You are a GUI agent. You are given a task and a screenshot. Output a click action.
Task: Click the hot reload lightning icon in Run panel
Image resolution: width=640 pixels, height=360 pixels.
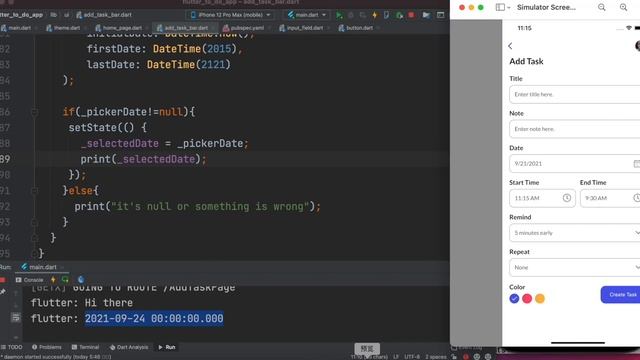[53, 280]
